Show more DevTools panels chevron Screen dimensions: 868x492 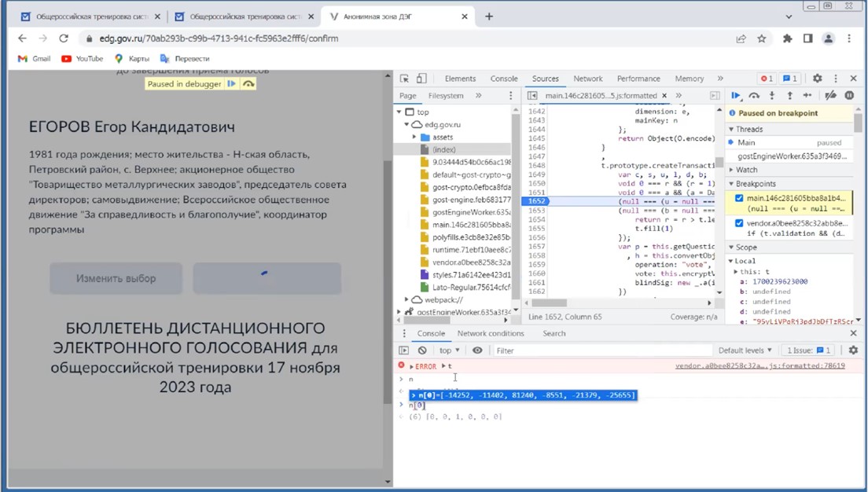720,79
